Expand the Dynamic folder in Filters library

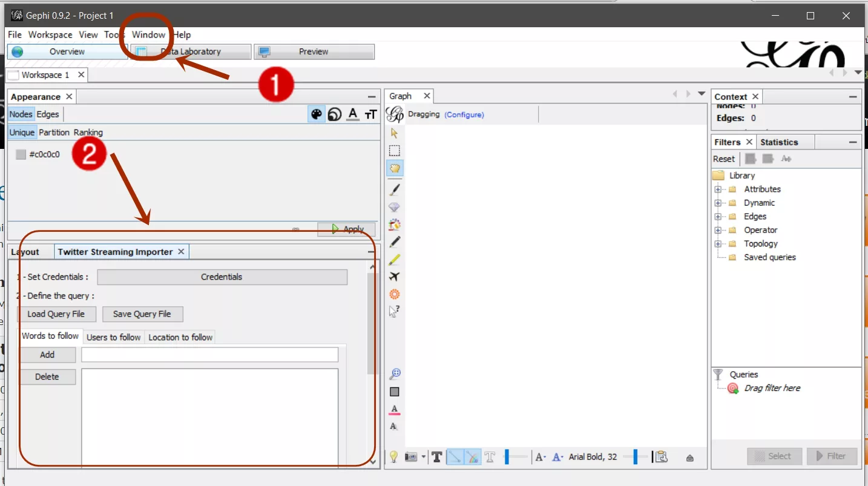tap(718, 203)
